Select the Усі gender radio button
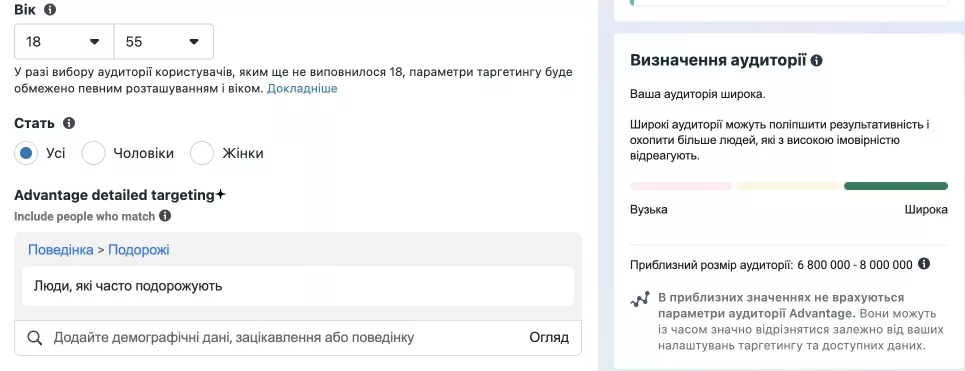Viewport: 965px width, 371px height. coord(26,153)
